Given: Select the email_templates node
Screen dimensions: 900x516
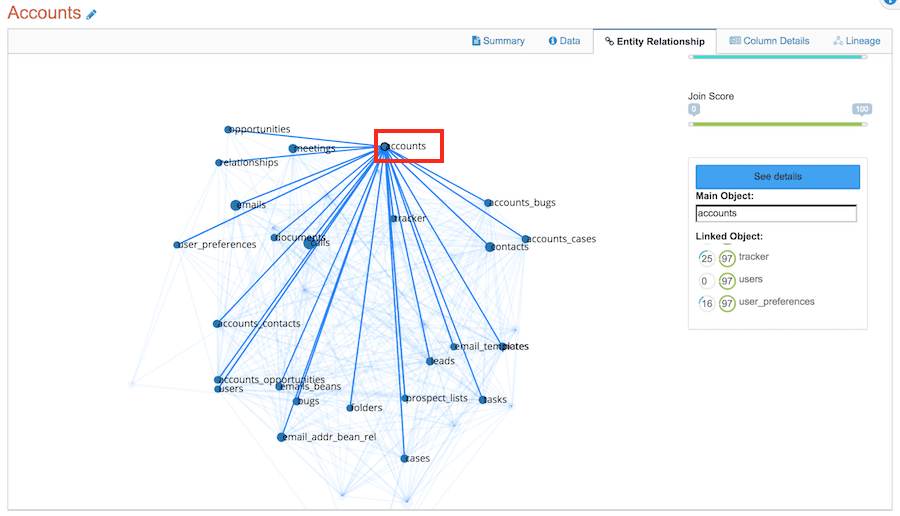Looking at the screenshot, I should [x=453, y=347].
